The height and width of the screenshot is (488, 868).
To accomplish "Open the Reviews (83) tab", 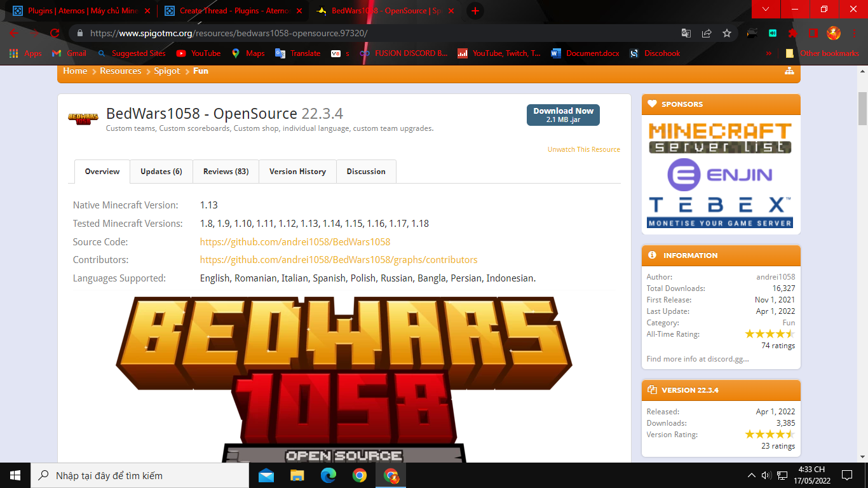I will (x=226, y=172).
